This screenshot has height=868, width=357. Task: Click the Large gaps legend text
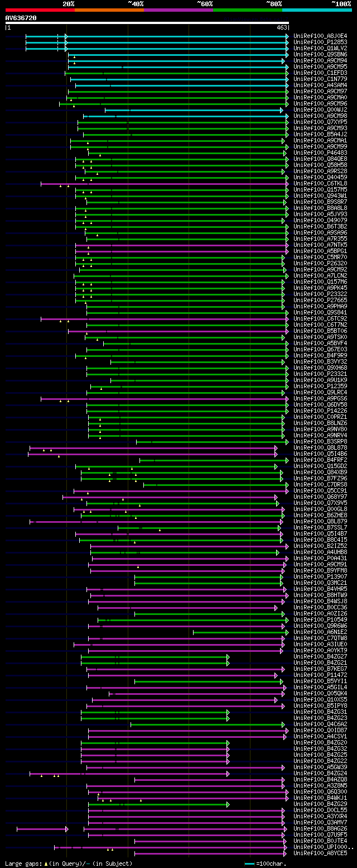23,864
